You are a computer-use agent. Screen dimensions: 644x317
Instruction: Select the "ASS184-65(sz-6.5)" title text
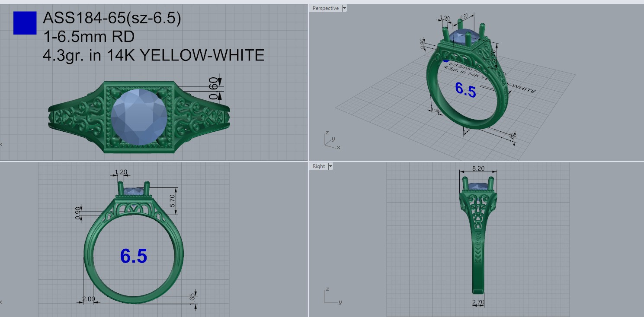[x=112, y=18]
